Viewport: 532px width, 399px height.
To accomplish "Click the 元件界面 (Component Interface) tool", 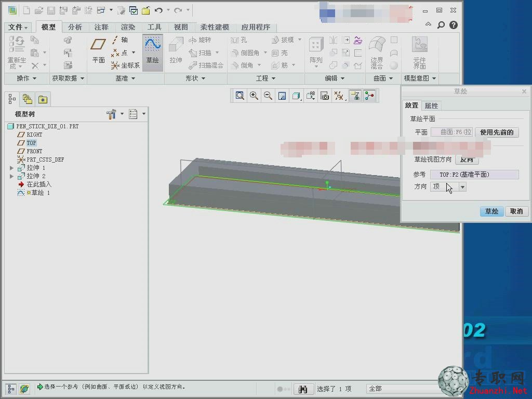I will click(419, 52).
